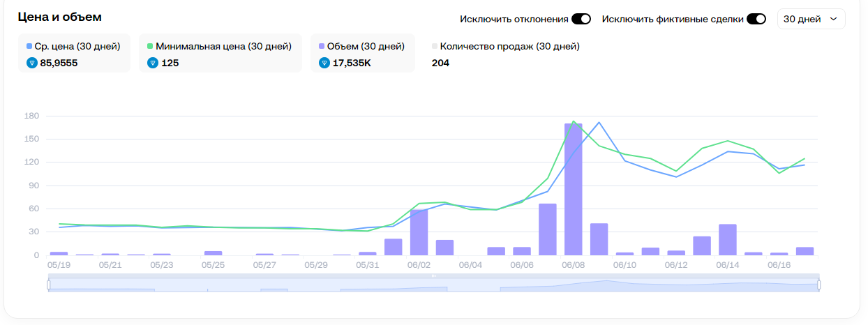The width and height of the screenshot is (868, 325).
Task: Click the blue Ср. цена color marker
Action: click(x=29, y=47)
